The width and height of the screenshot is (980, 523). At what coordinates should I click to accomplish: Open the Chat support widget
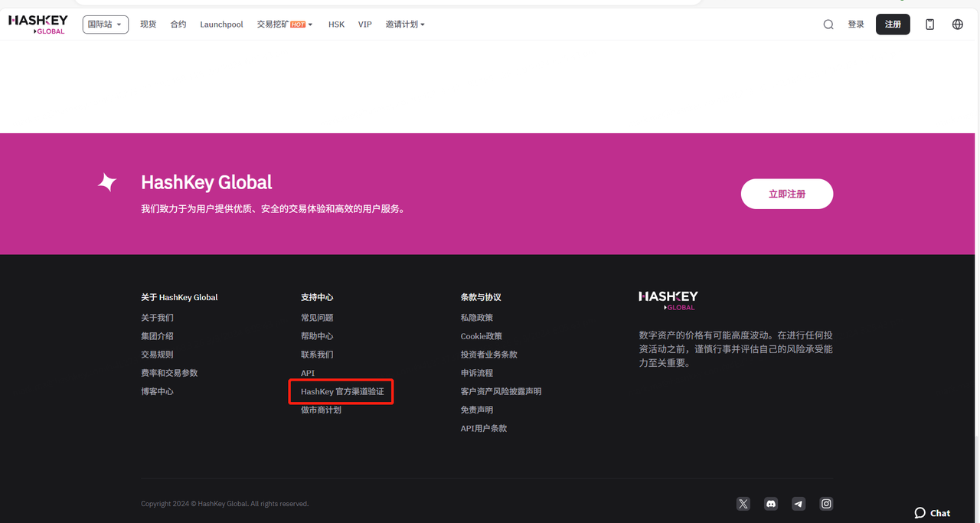click(x=933, y=513)
